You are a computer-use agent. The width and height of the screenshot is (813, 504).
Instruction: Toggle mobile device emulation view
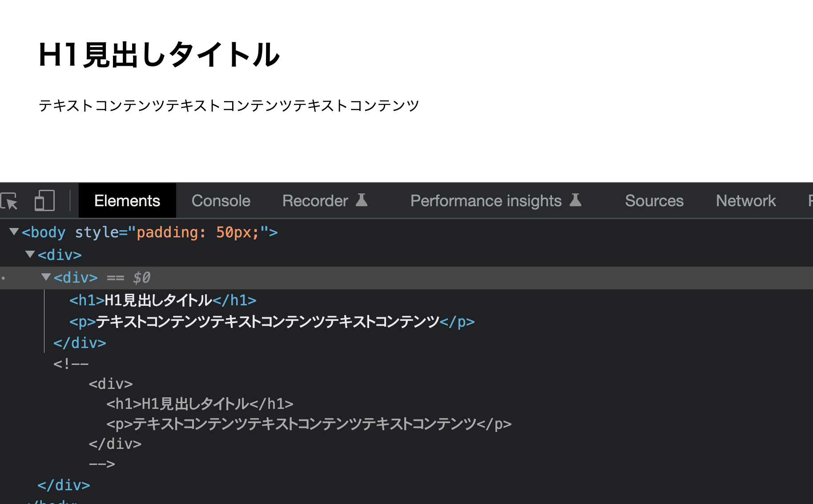[x=44, y=200]
